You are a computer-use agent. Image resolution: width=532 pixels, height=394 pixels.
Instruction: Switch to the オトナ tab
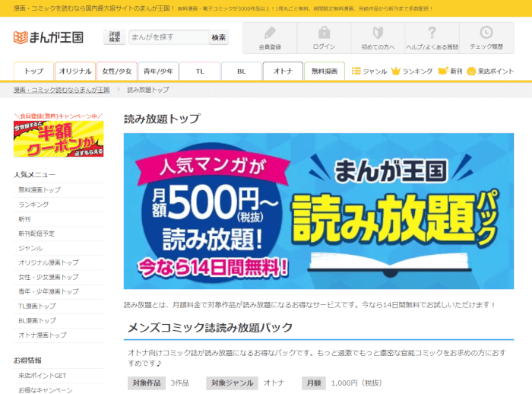(283, 71)
